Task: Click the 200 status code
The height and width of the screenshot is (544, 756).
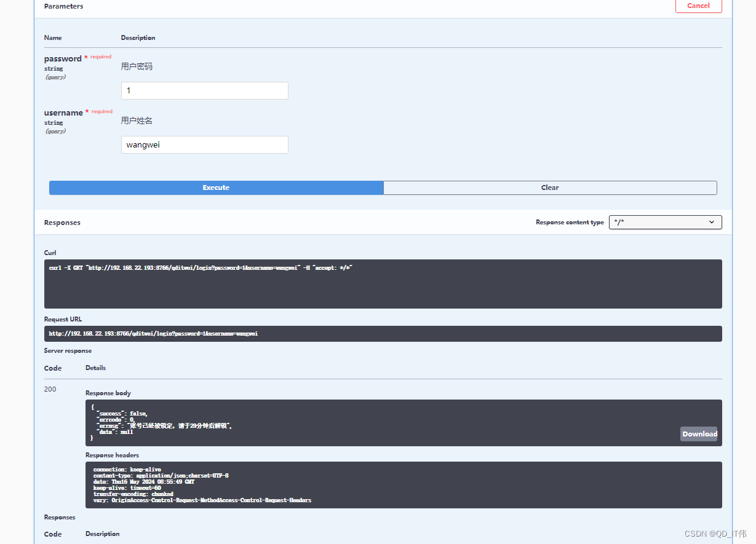Action: tap(50, 389)
